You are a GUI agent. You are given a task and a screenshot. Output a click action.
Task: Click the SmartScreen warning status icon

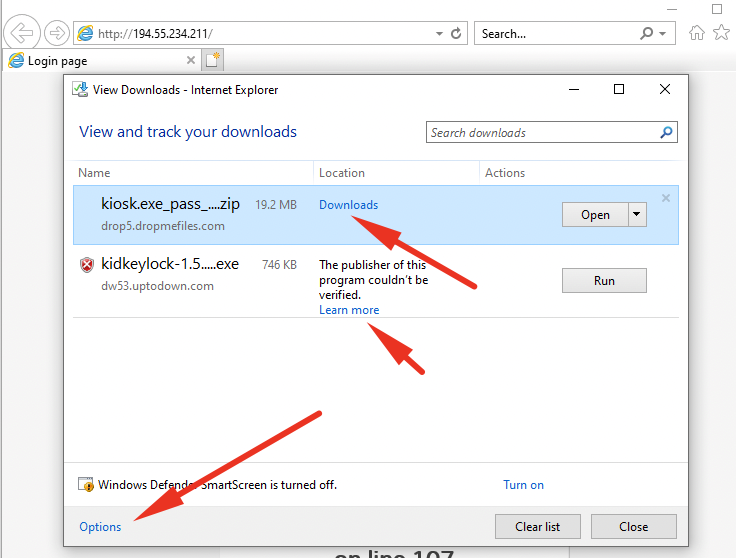point(86,484)
